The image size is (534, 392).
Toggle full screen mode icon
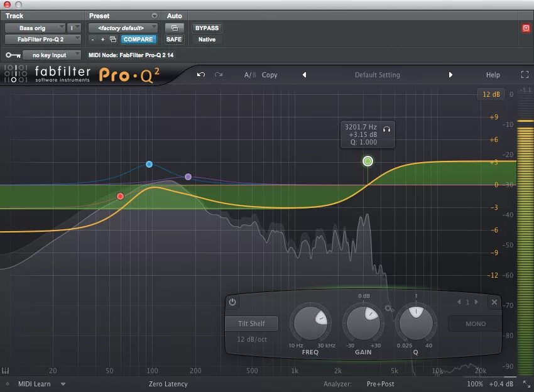tap(525, 75)
